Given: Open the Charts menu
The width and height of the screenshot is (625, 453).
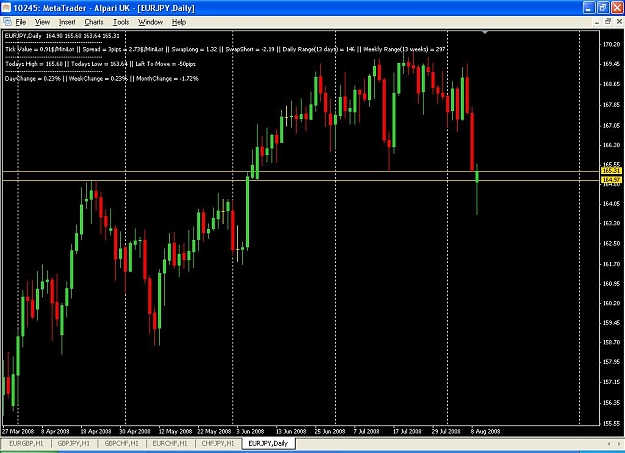Looking at the screenshot, I should 94,22.
